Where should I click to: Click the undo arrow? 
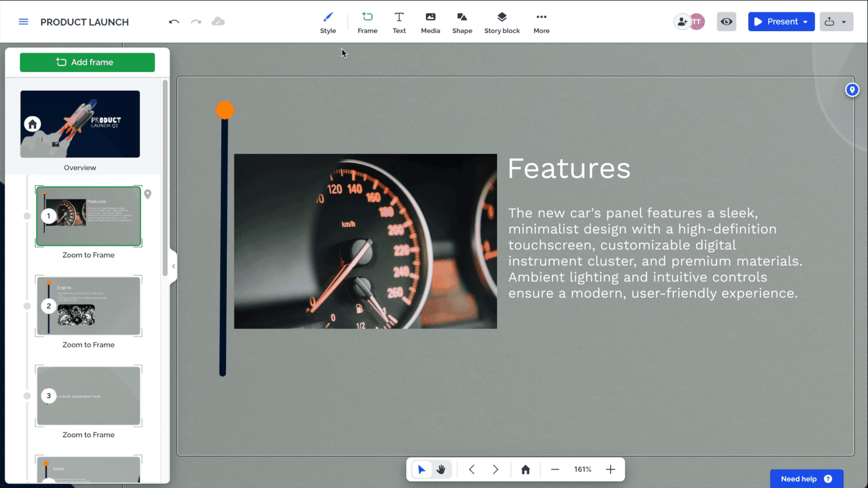174,22
